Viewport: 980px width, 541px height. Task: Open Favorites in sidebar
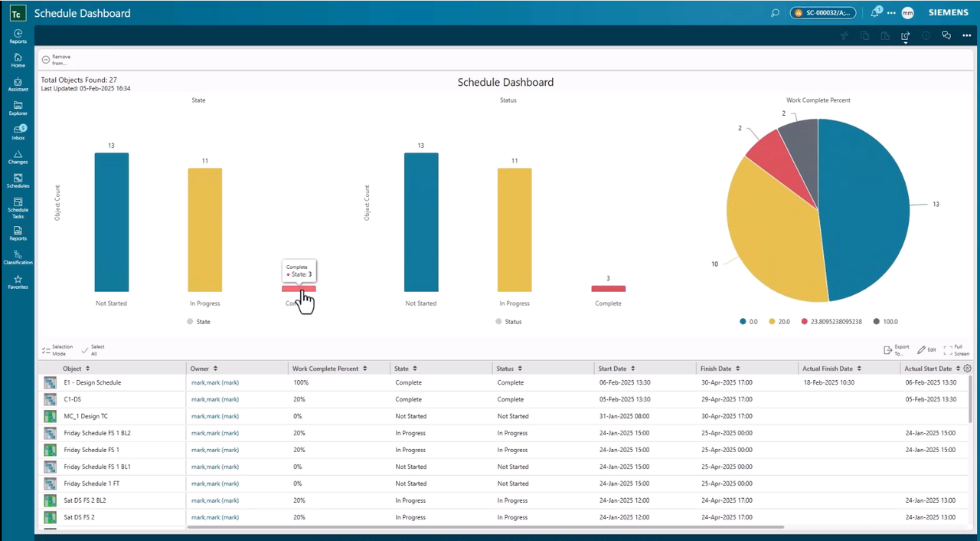(x=18, y=282)
